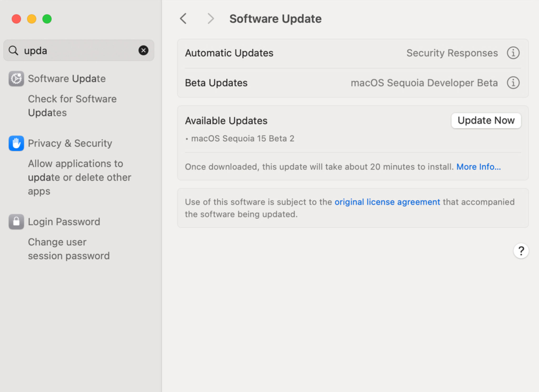The width and height of the screenshot is (539, 392).
Task: Select Check for Software Updates result
Action: [72, 106]
